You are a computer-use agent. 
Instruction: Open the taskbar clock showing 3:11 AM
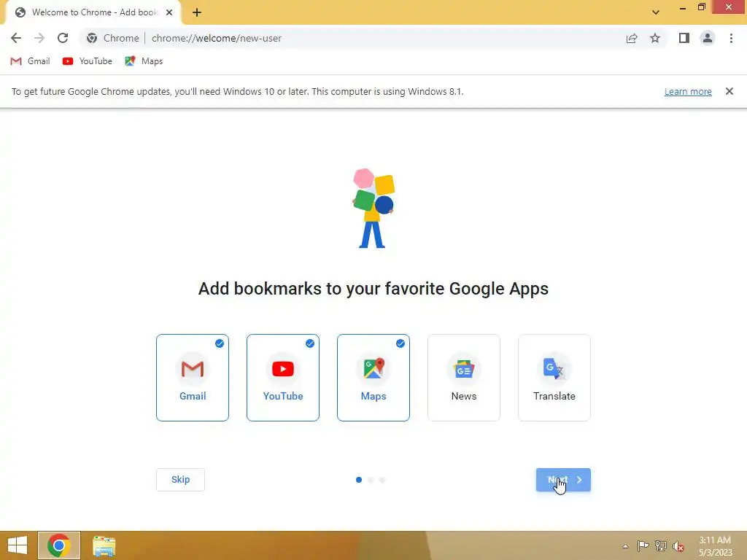715,546
